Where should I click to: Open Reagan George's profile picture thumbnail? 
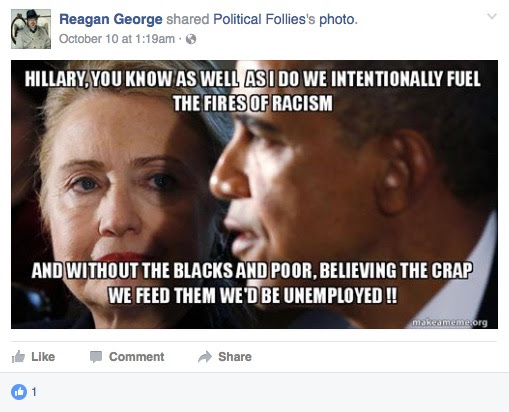click(31, 29)
